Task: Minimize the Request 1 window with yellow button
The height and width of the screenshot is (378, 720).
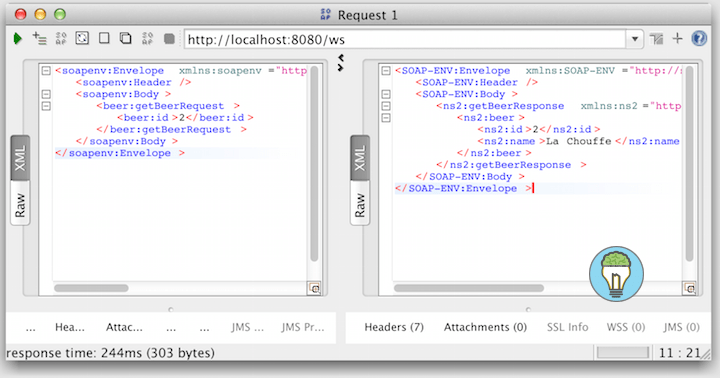Action: [40, 15]
